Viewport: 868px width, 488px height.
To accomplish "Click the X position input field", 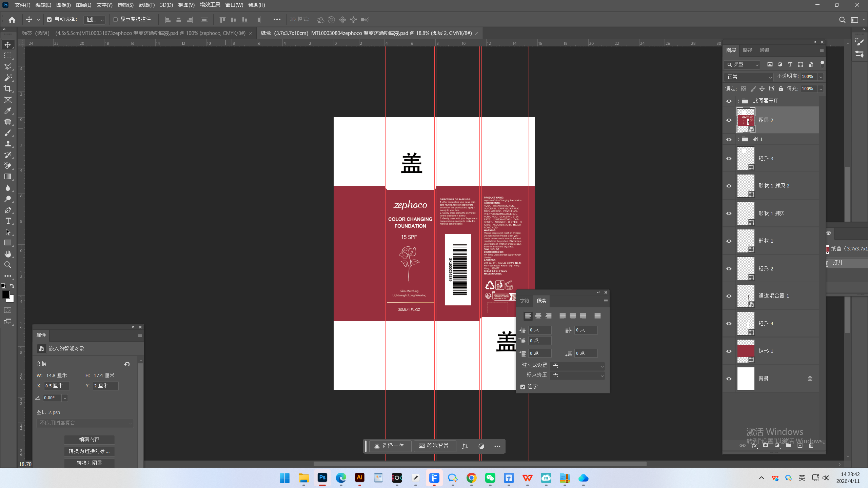I will pyautogui.click(x=57, y=386).
